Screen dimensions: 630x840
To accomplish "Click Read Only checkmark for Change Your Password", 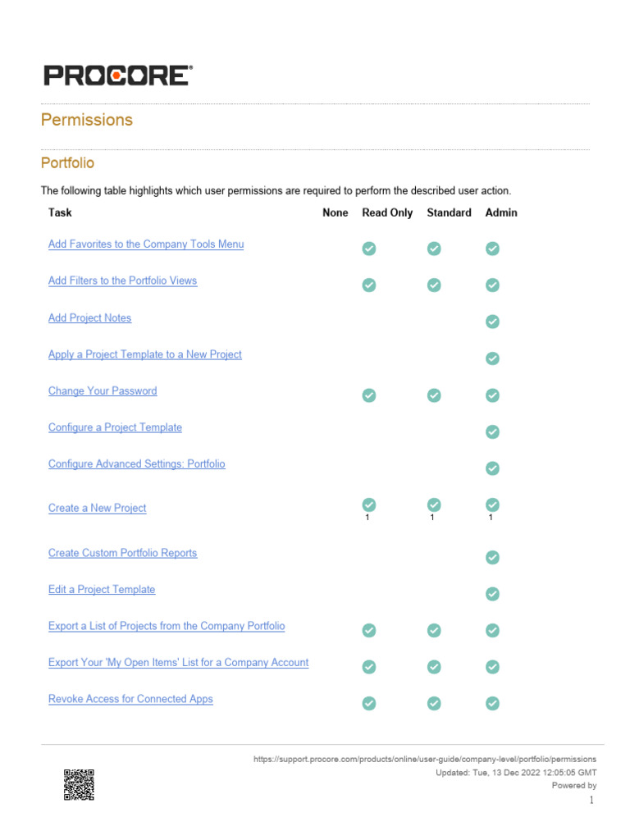I will (369, 395).
